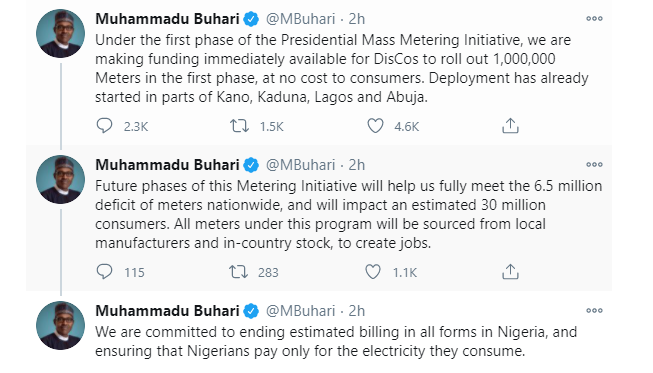Open the @MBuhari handle on first tweet
653x373 pixels.
coord(300,19)
